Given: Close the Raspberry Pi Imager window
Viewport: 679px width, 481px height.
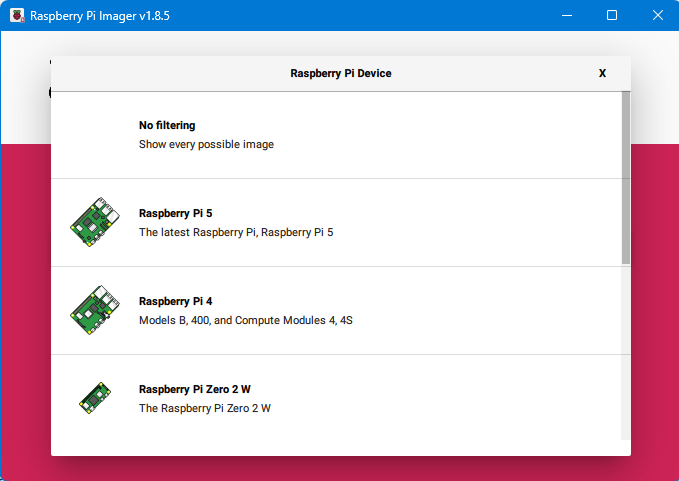Looking at the screenshot, I should [x=657, y=16].
